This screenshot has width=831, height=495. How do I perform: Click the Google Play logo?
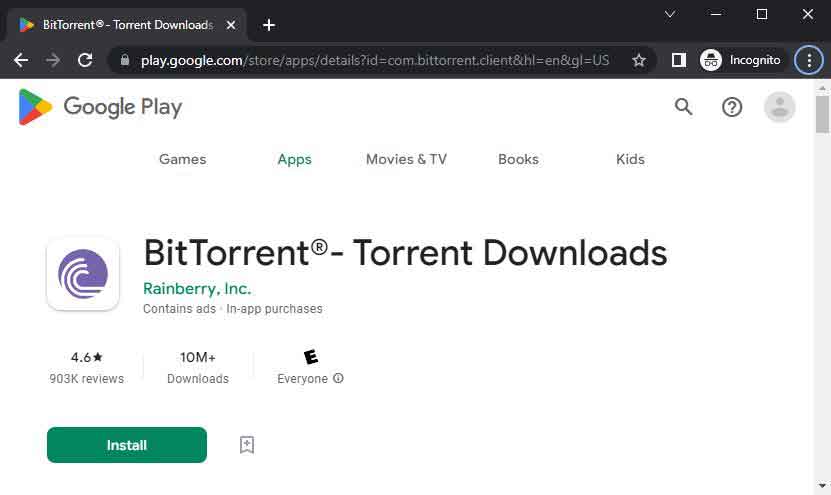point(101,107)
